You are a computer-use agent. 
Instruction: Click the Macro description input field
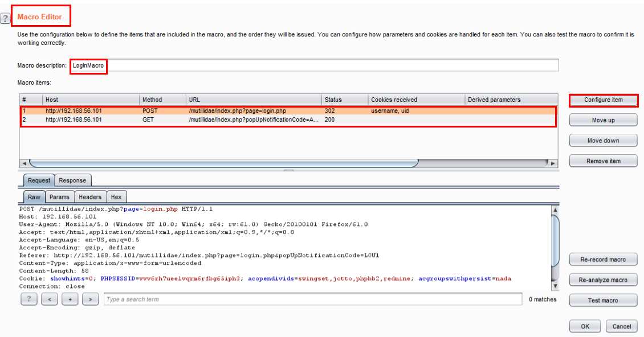click(314, 65)
